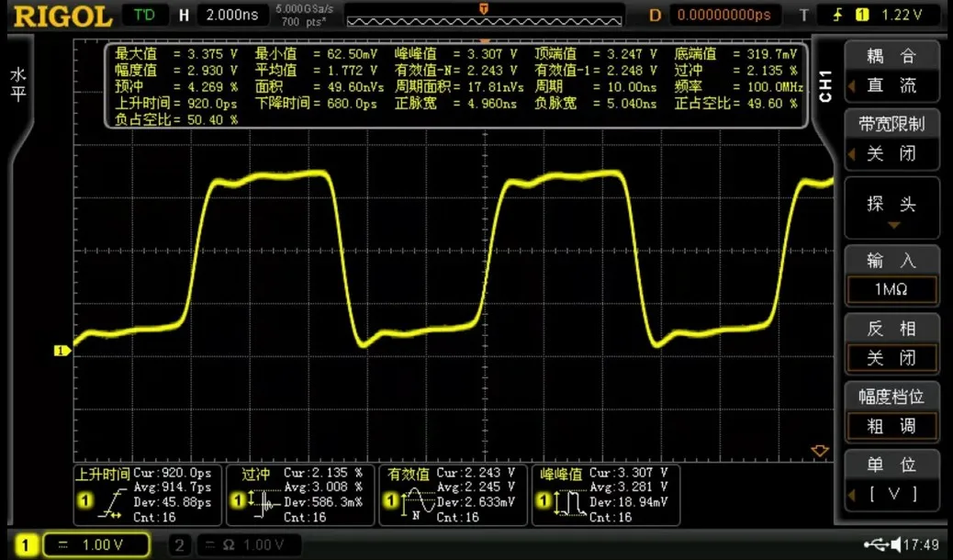Click the speaker sound icon
Image resolution: width=953 pixels, height=560 pixels.
click(895, 544)
